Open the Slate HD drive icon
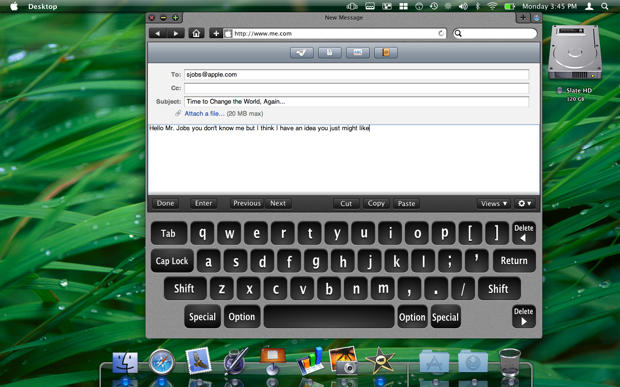The width and height of the screenshot is (620, 387). (575, 53)
